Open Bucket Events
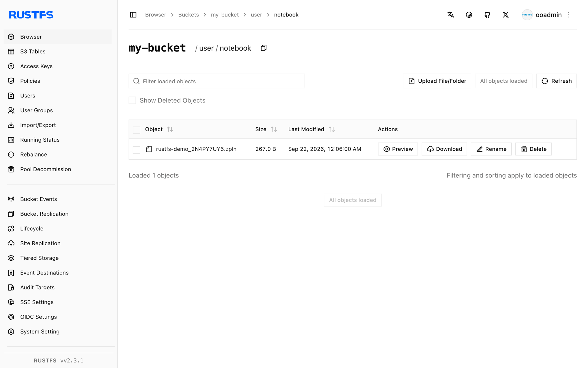The width and height of the screenshot is (588, 368). tap(58, 199)
